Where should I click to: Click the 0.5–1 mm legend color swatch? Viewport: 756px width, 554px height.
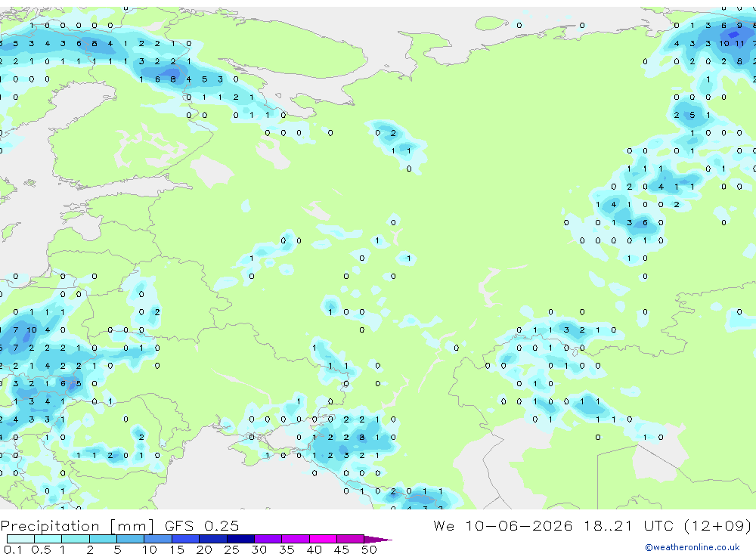point(48,539)
